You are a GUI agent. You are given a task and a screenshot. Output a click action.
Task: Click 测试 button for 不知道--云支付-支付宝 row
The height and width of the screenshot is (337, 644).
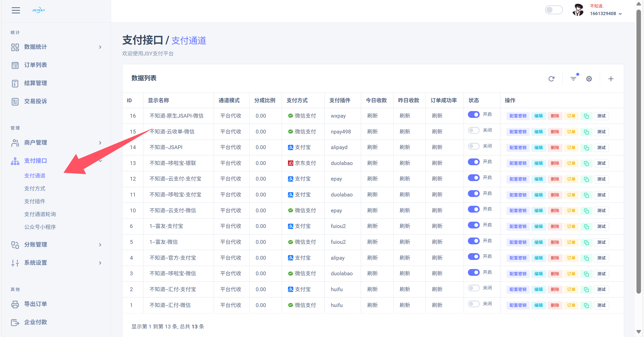pyautogui.click(x=601, y=179)
